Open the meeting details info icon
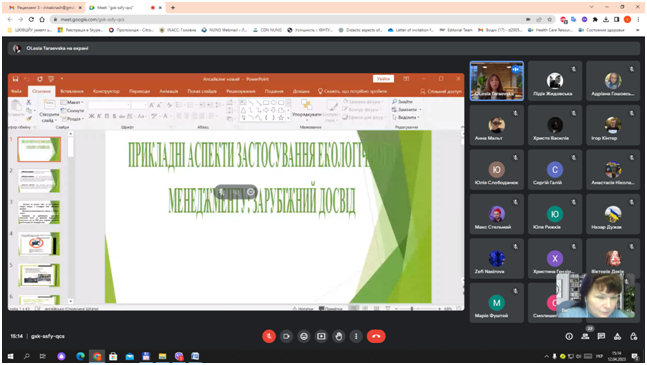This screenshot has width=647, height=365. pos(569,337)
